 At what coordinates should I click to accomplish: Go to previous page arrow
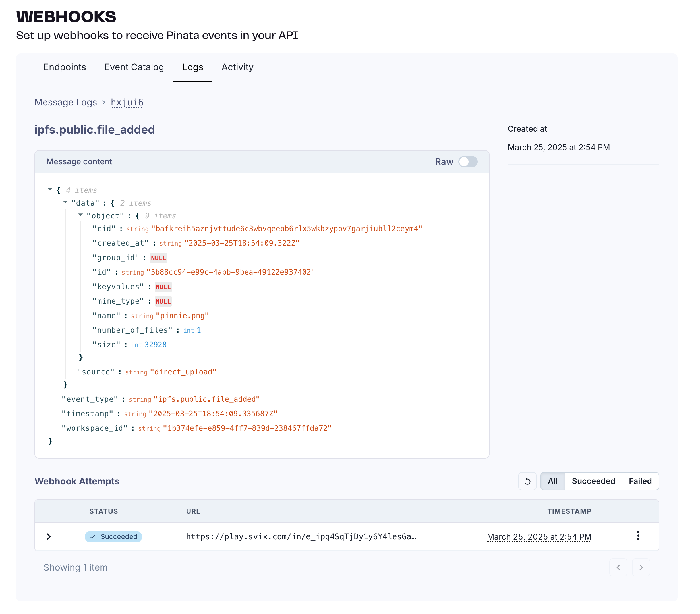tap(618, 567)
